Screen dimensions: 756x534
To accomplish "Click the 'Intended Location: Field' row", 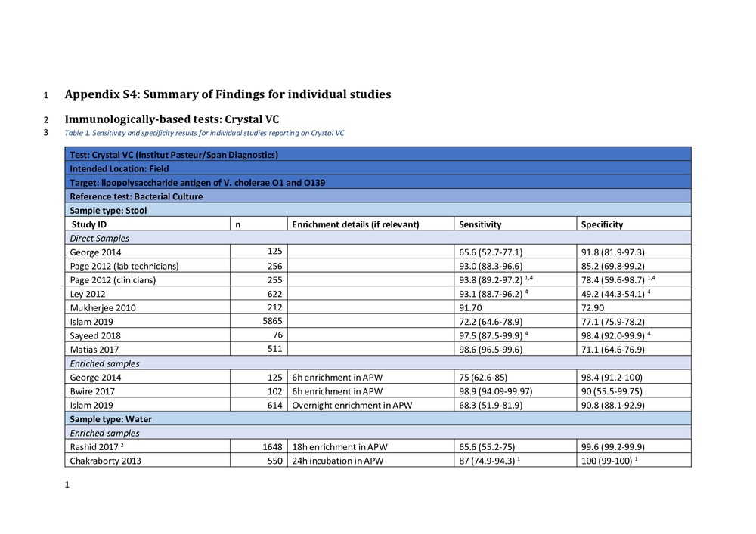I will coord(119,168).
